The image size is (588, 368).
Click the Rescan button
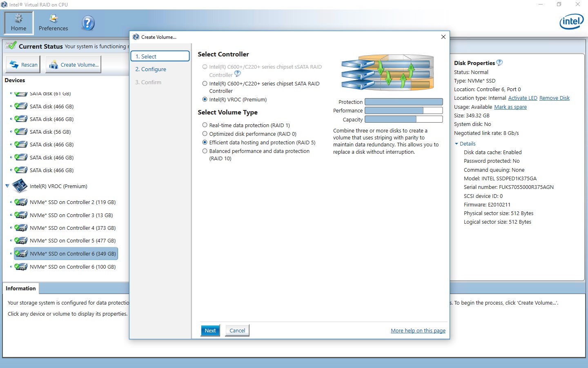pos(23,65)
